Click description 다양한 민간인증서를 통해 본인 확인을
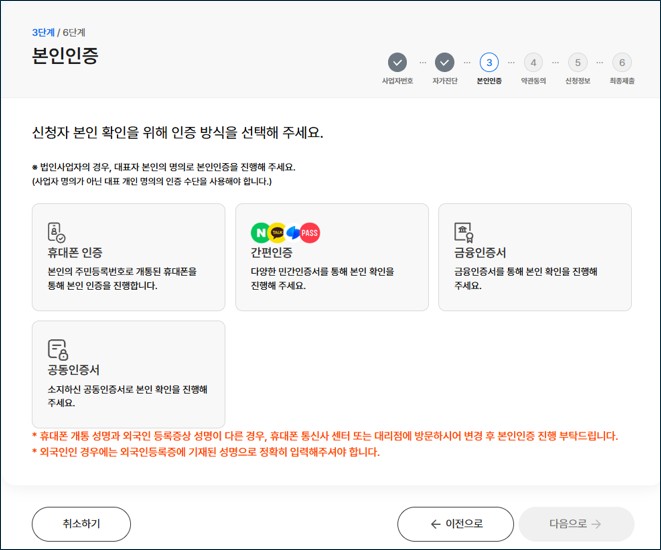Image resolution: width=661 pixels, height=550 pixels. point(322,271)
